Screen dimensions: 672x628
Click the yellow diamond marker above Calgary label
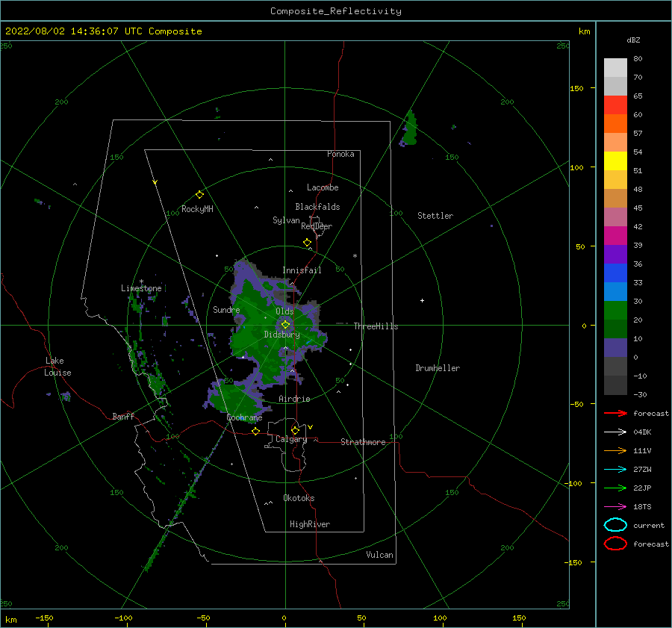295,430
